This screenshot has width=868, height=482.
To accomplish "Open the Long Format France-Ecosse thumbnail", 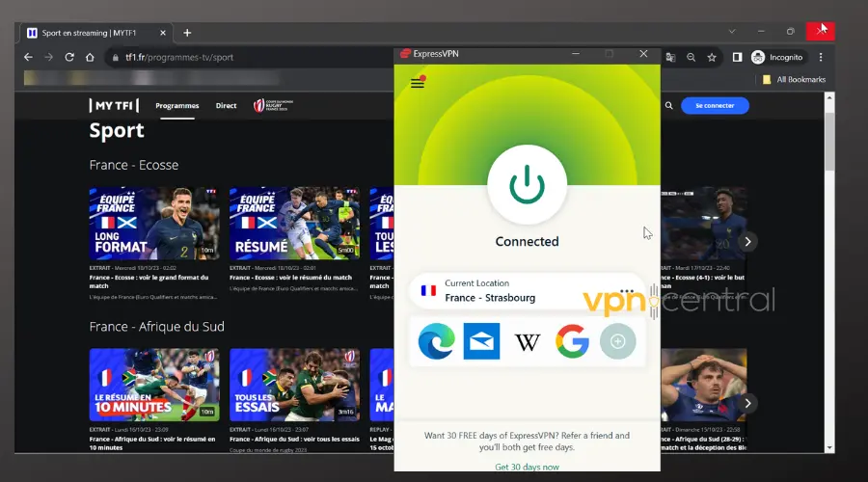I will tap(154, 224).
